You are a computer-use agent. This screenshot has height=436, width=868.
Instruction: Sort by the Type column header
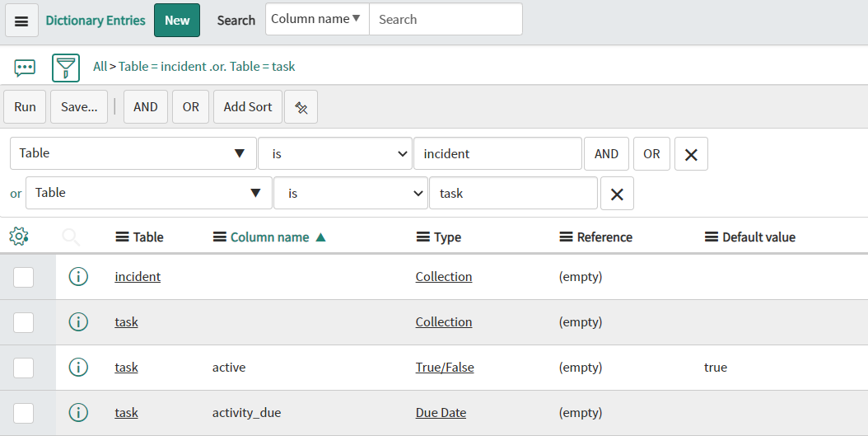tap(448, 237)
